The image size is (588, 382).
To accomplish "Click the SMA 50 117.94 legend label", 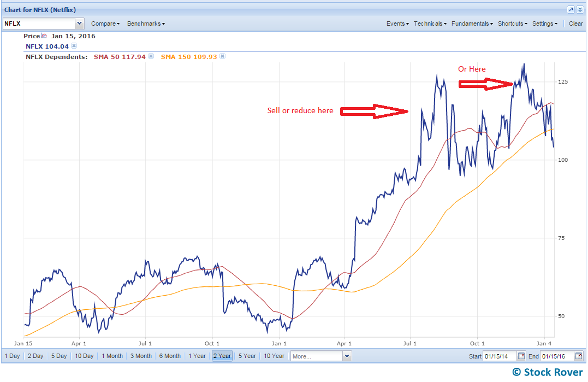I will point(119,57).
